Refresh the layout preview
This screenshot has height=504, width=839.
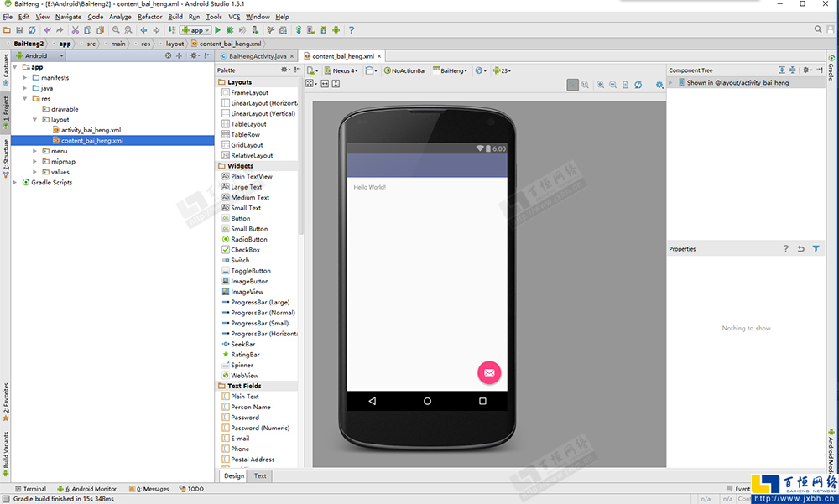coord(638,85)
